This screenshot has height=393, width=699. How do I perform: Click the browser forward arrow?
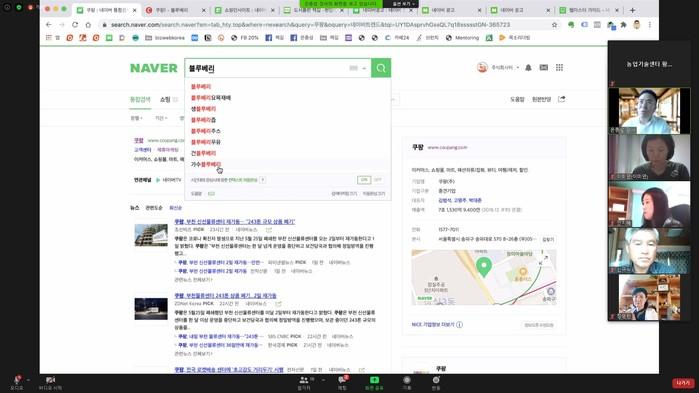tap(62, 25)
